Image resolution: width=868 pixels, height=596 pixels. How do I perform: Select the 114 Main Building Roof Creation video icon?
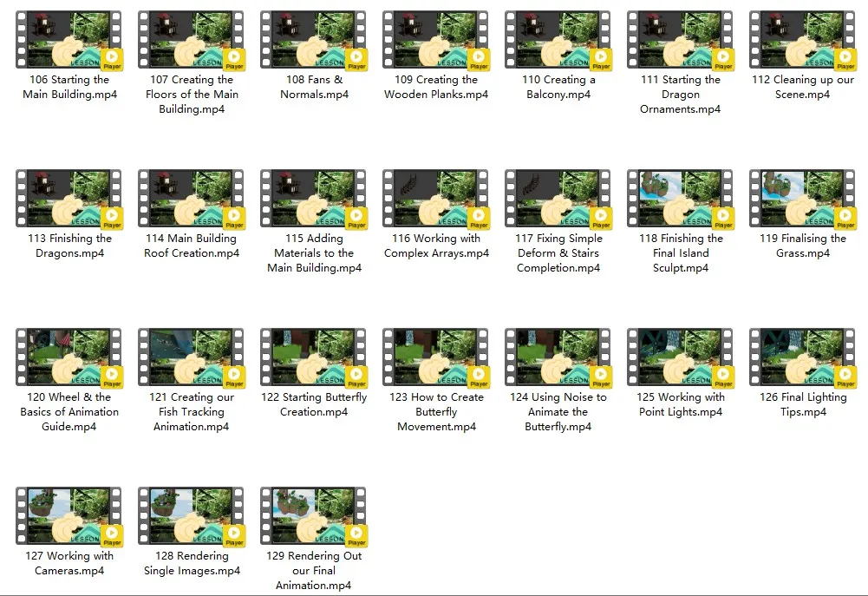192,199
